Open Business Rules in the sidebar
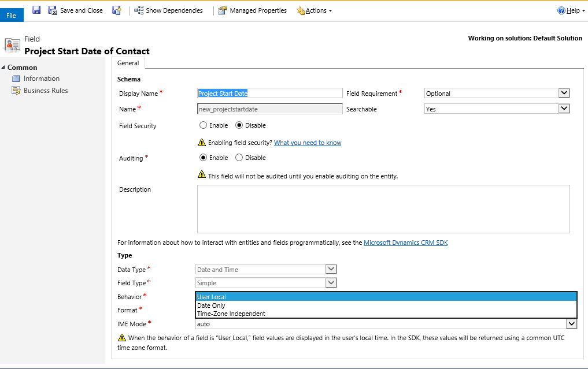Screen dimensions: 588x369 45,91
